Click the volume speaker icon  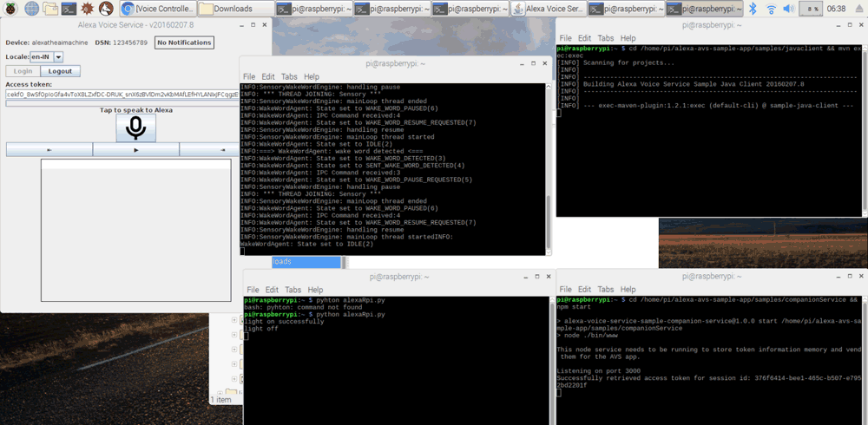pyautogui.click(x=789, y=9)
